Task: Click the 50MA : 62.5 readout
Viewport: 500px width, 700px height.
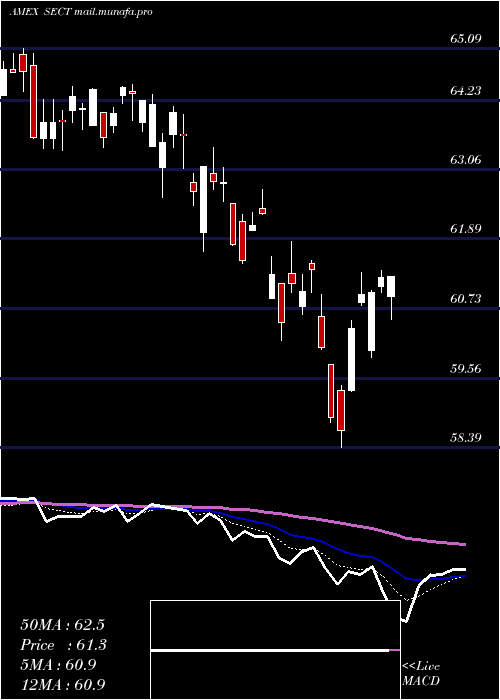Action: coord(62,625)
